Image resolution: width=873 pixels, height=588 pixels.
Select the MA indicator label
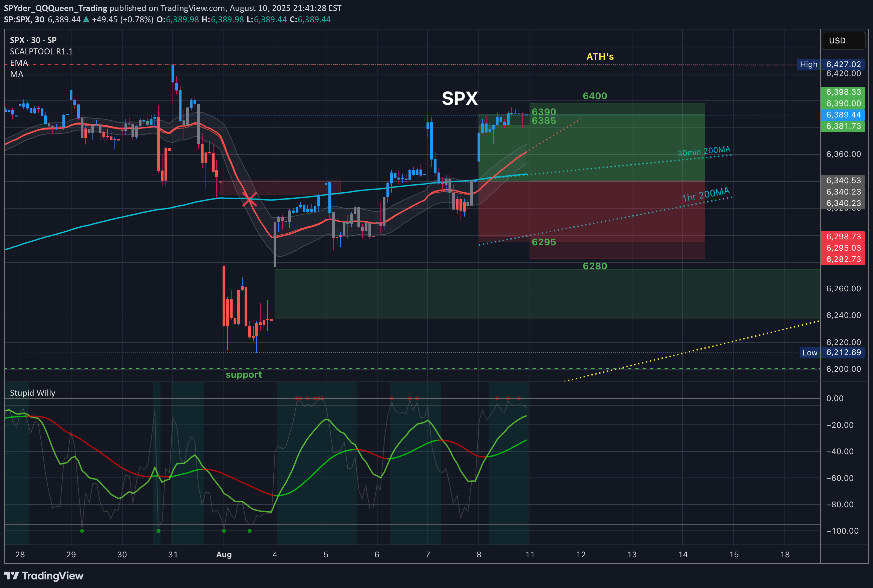coord(16,74)
